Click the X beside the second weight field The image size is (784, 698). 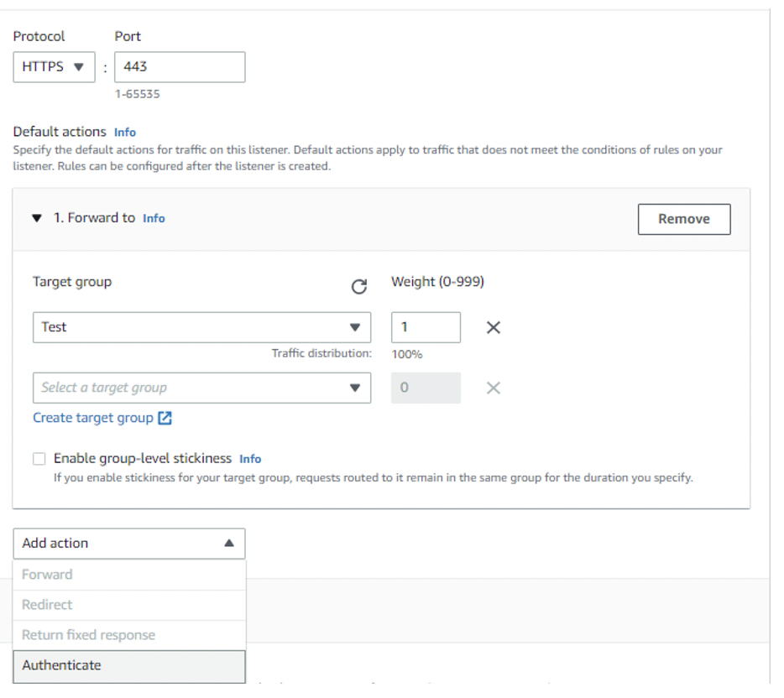pyautogui.click(x=493, y=388)
